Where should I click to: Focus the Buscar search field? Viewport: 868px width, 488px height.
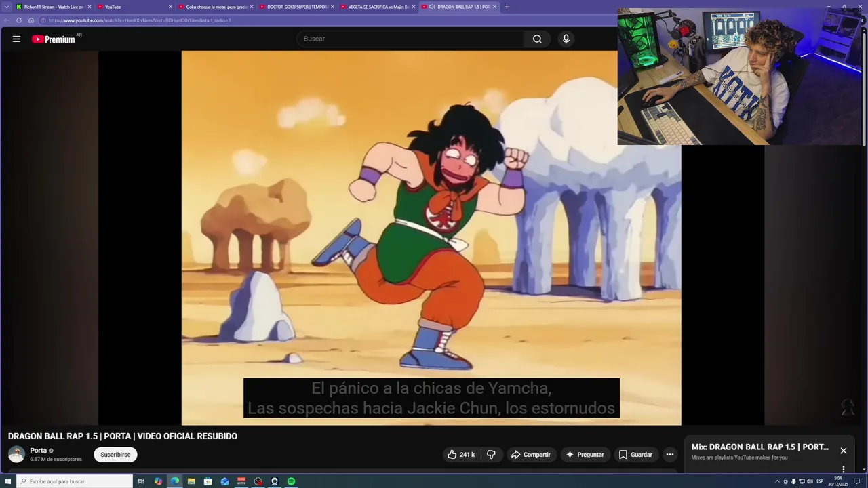coord(411,39)
